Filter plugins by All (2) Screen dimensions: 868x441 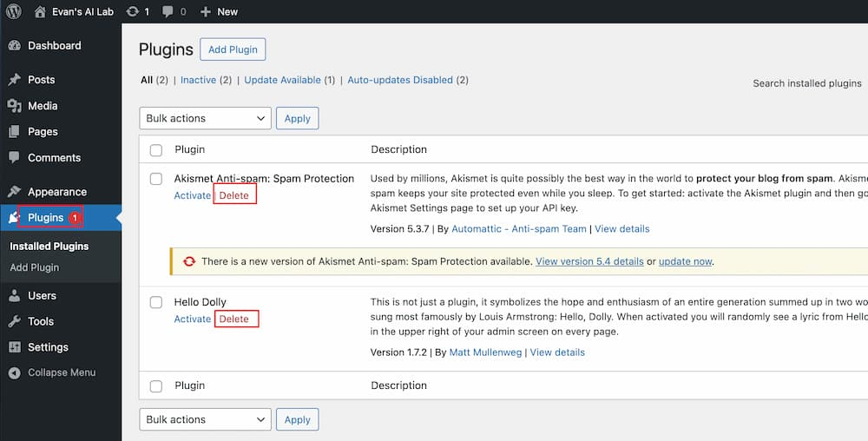[x=155, y=80]
